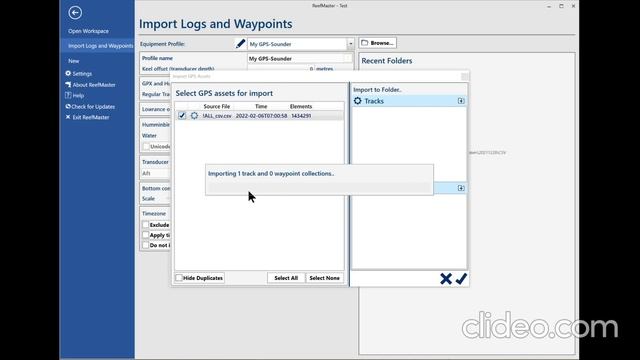This screenshot has height=360, width=640.
Task: Click the Browse... button
Action: click(378, 43)
